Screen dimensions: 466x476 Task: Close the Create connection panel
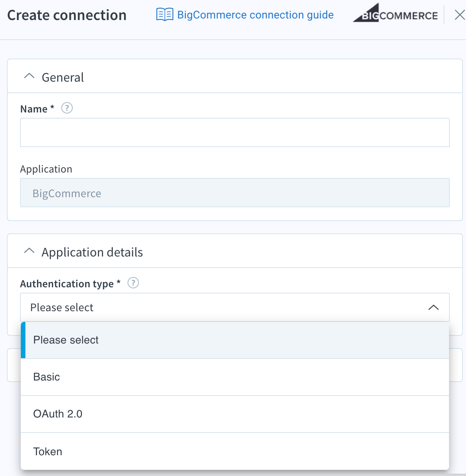pos(459,15)
